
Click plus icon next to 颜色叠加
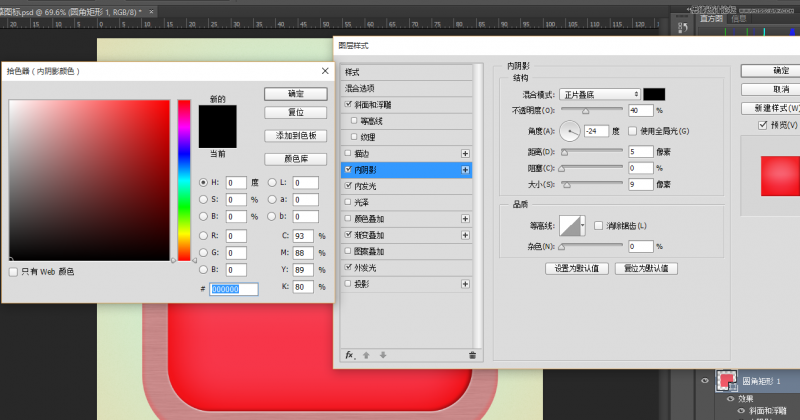pos(465,219)
